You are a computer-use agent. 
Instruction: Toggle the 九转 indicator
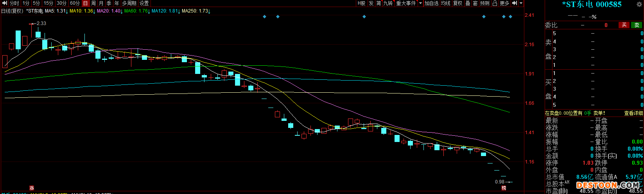387,3
